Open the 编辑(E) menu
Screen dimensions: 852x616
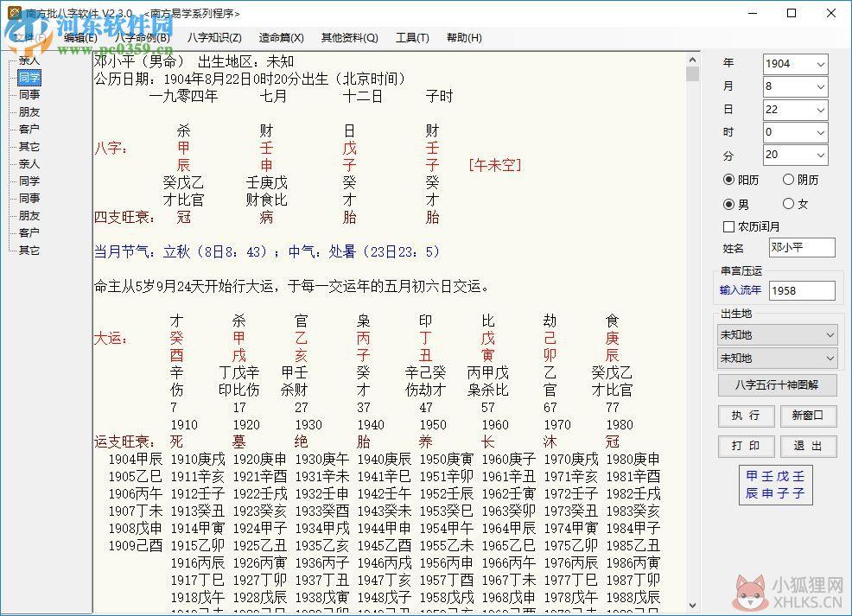click(x=80, y=37)
